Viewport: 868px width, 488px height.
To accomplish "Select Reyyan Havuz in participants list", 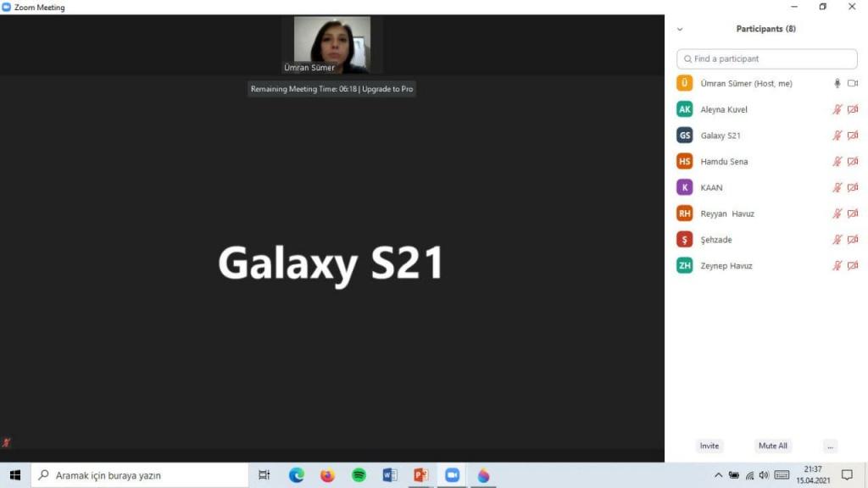I will (x=726, y=213).
